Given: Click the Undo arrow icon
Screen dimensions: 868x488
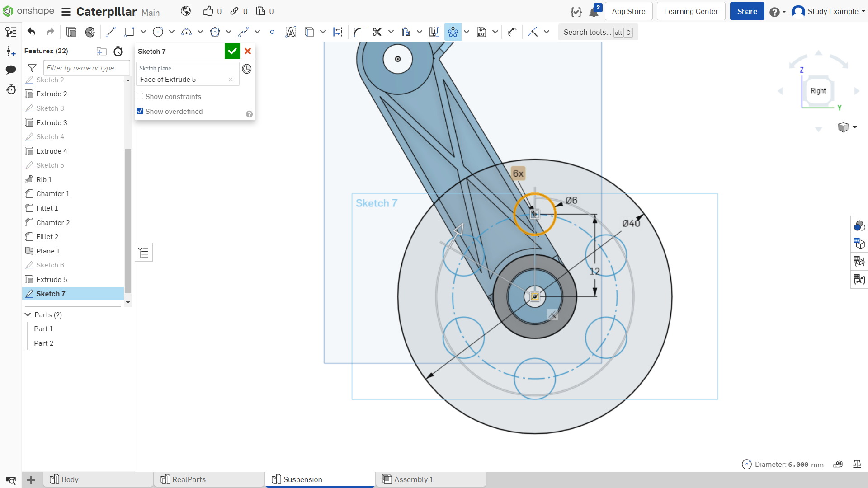Looking at the screenshot, I should point(31,32).
